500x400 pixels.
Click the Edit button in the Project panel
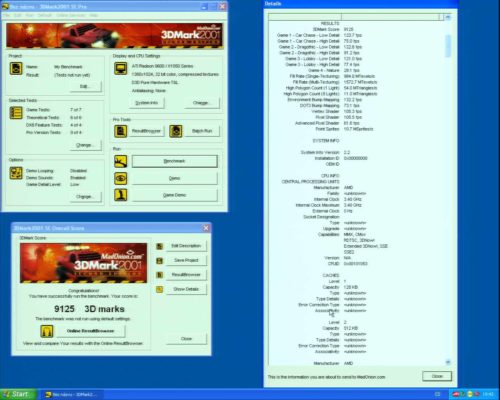click(x=86, y=86)
